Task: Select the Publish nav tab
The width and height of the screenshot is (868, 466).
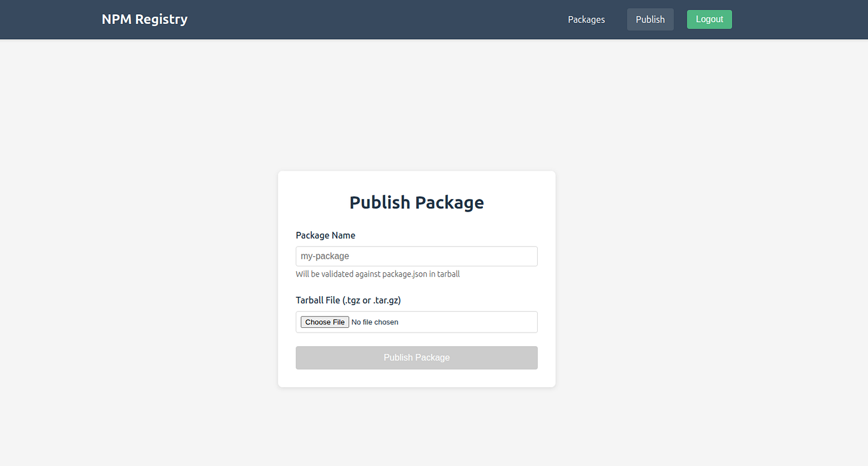Action: tap(650, 20)
